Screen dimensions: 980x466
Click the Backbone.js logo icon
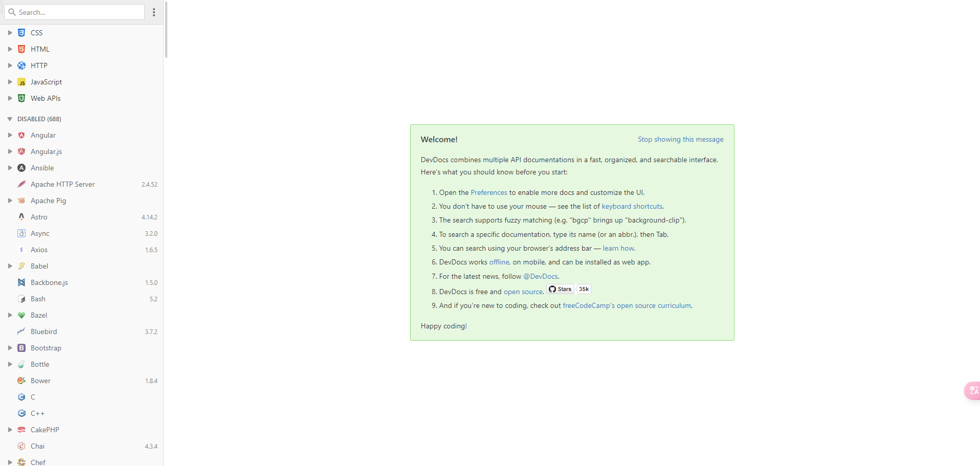pos(21,282)
